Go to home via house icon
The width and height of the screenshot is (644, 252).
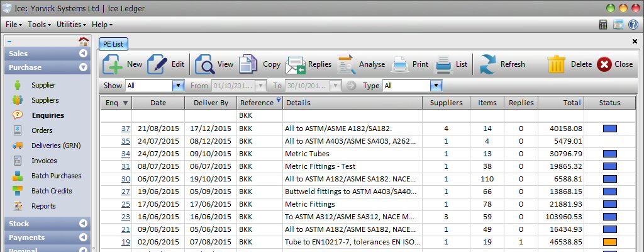[x=84, y=41]
